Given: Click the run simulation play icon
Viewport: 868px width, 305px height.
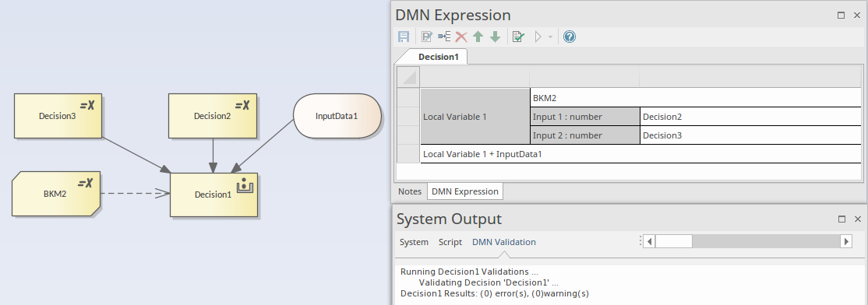Looking at the screenshot, I should (538, 37).
